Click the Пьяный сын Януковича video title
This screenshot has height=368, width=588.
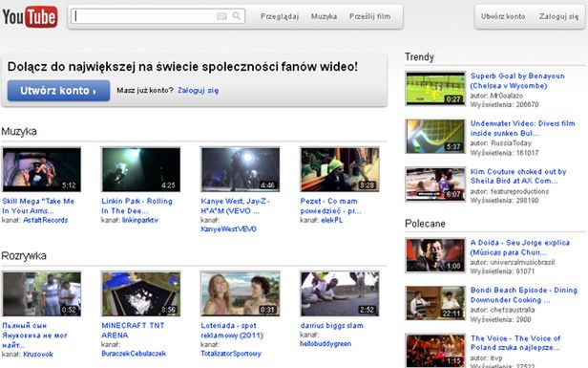[x=34, y=335]
